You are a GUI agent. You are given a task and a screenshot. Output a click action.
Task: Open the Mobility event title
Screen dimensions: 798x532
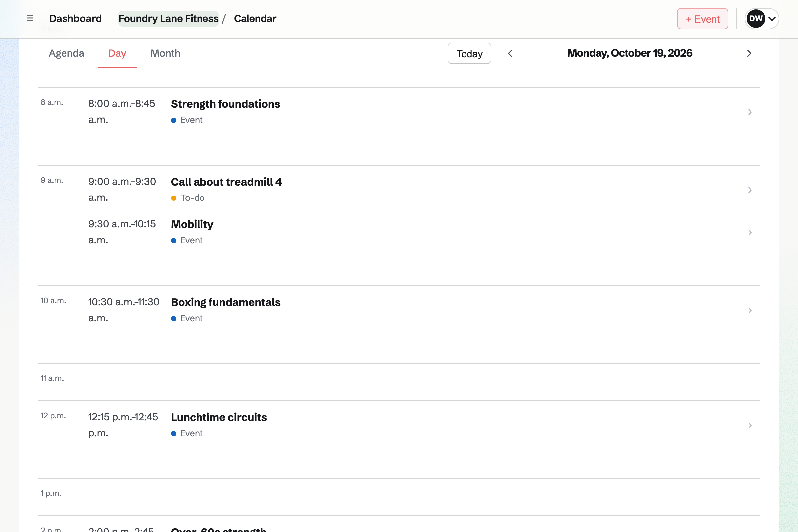pyautogui.click(x=192, y=225)
